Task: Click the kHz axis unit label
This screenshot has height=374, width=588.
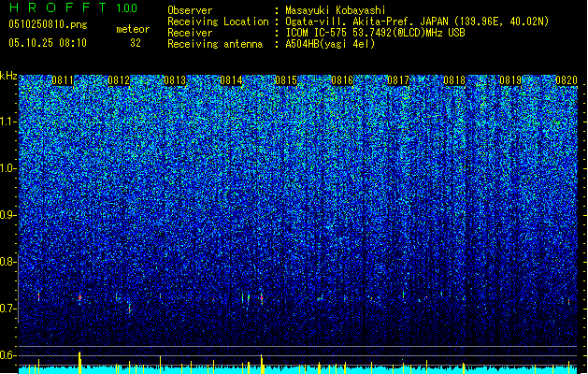Action: 8,76
